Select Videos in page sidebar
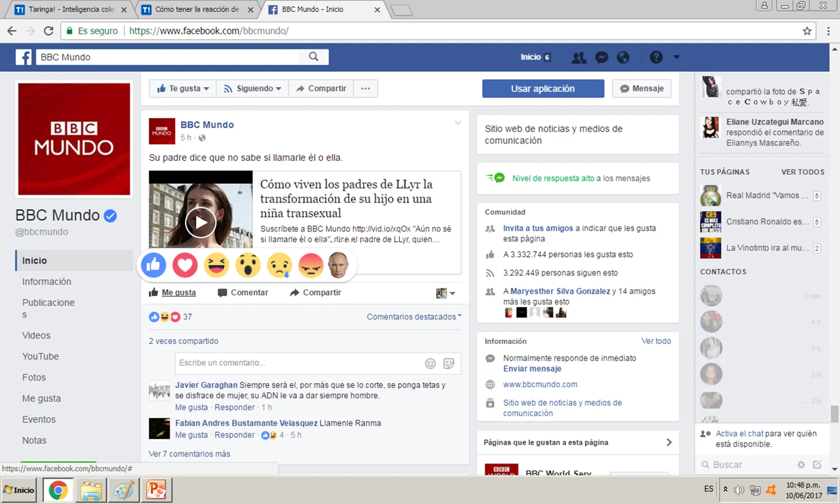Viewport: 840px width, 504px height. [x=36, y=335]
